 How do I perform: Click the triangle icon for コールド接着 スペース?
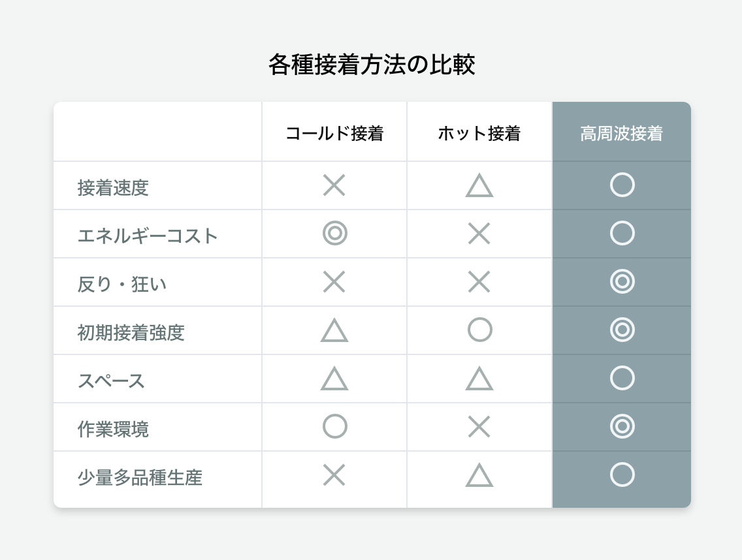tap(334, 379)
